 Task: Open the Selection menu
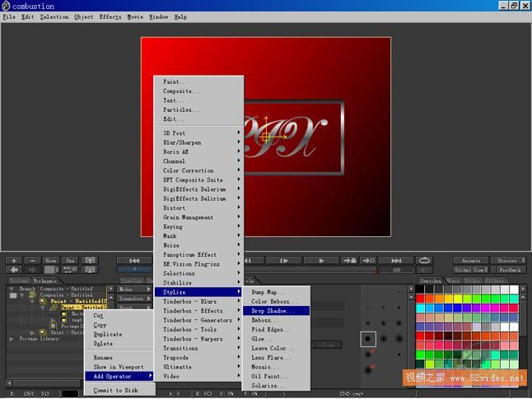coord(54,17)
